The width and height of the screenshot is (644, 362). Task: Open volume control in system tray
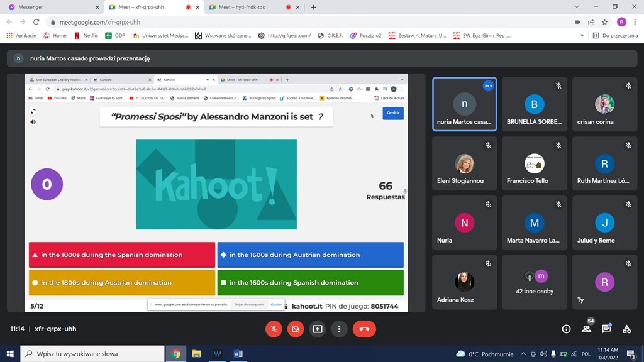point(543,354)
